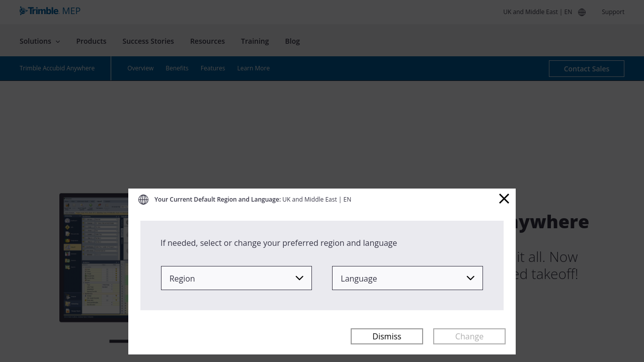Switch to the Features section

pos(213,68)
